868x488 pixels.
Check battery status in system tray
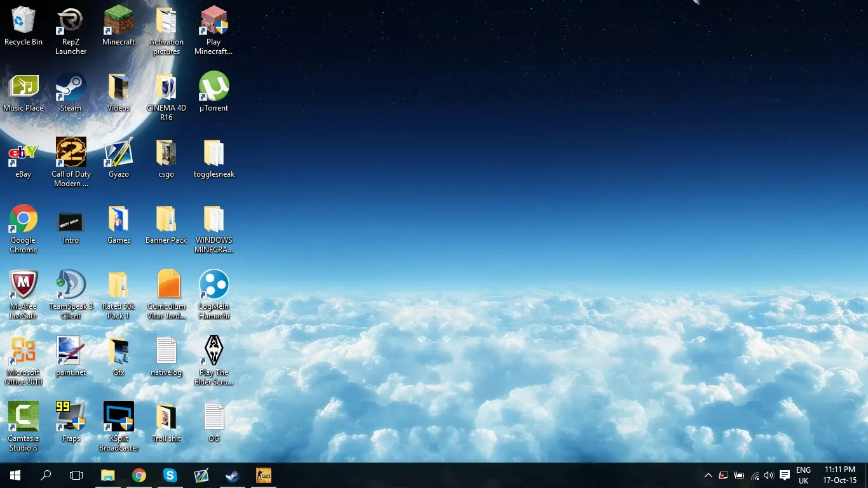[739, 475]
